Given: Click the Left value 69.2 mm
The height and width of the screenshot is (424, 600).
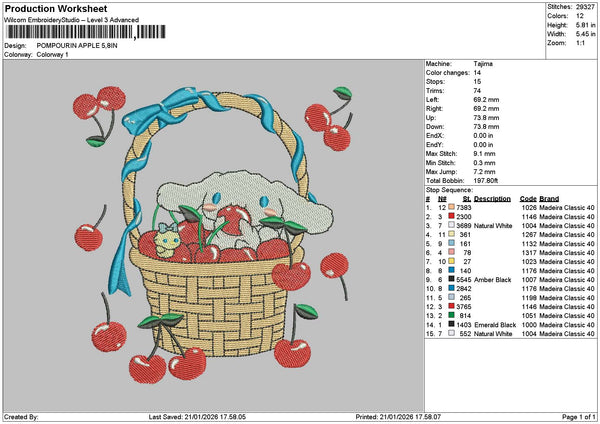Looking at the screenshot, I should (x=486, y=99).
